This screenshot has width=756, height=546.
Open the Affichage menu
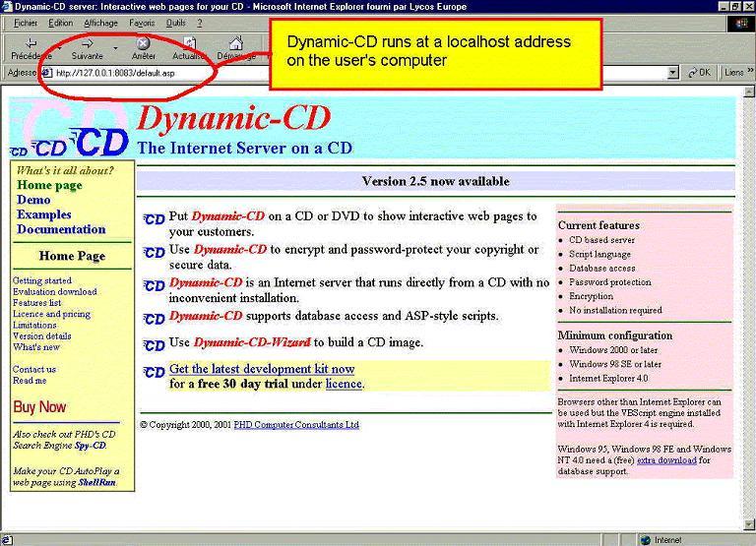(x=100, y=23)
